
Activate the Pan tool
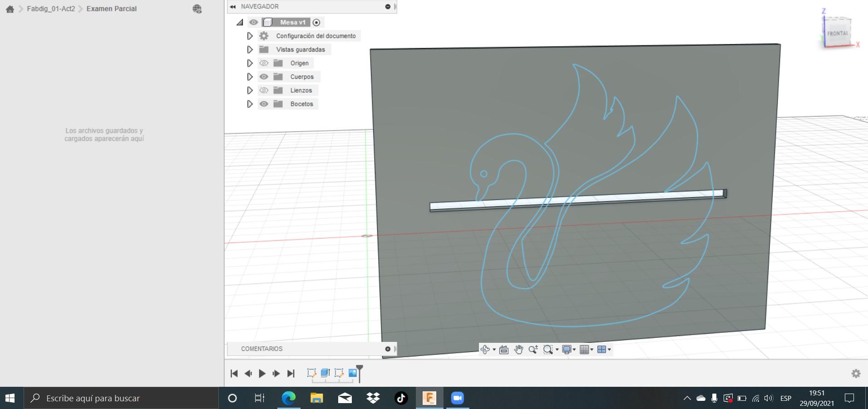518,350
